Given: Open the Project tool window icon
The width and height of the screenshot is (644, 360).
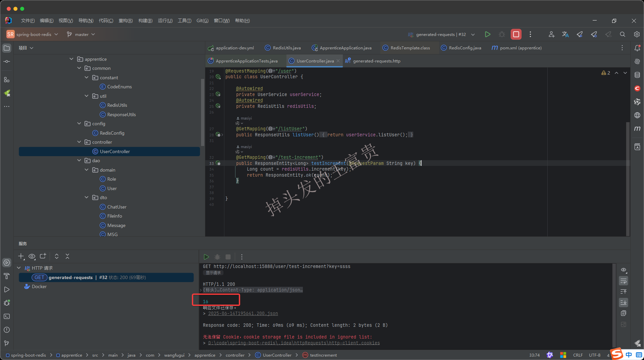Looking at the screenshot, I should tap(7, 48).
